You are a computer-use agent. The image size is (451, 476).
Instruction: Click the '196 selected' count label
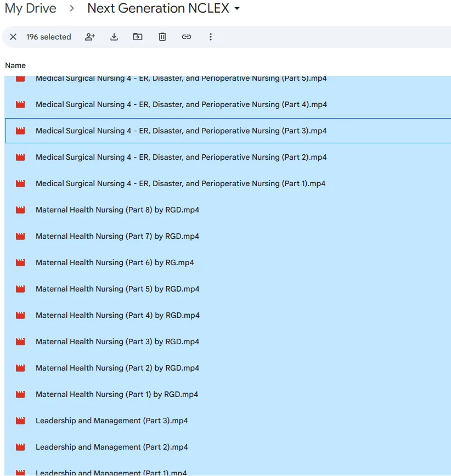point(48,37)
